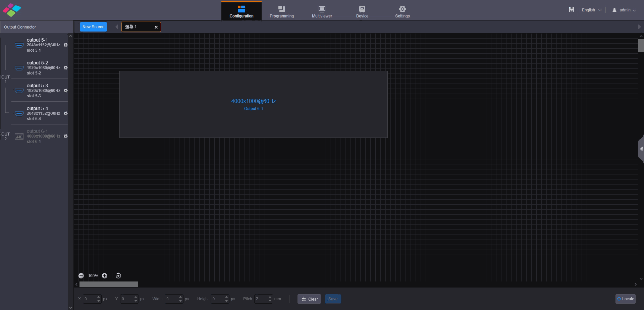Click the canvas scrollbar left arrow

point(76,285)
